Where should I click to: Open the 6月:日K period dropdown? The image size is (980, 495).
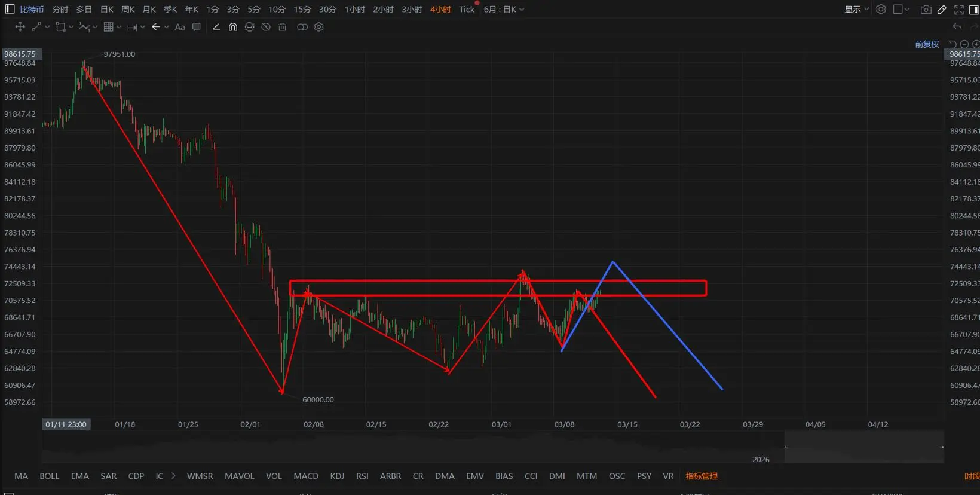(504, 9)
